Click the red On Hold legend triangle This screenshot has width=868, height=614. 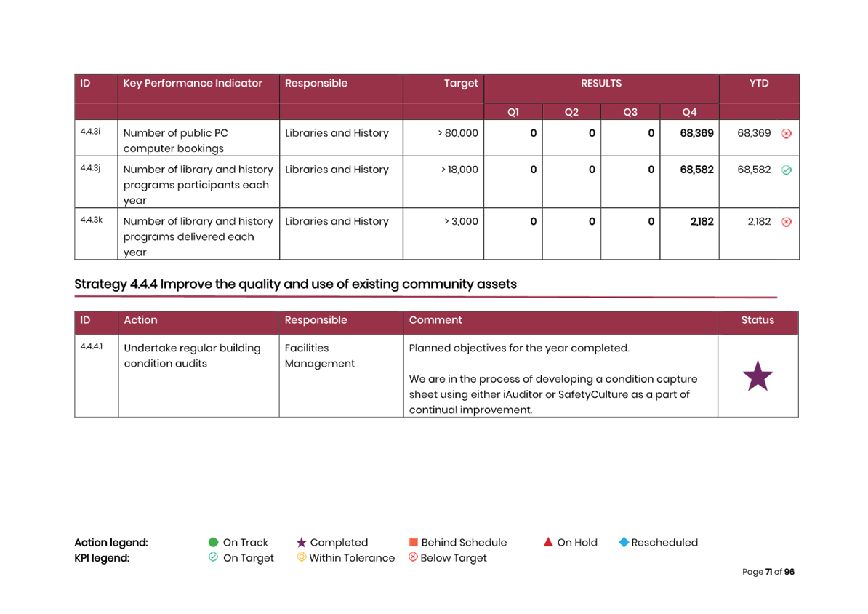548,542
